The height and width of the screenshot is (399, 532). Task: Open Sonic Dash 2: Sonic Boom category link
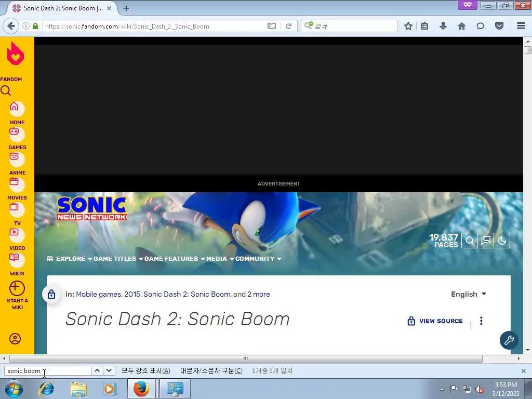(187, 294)
